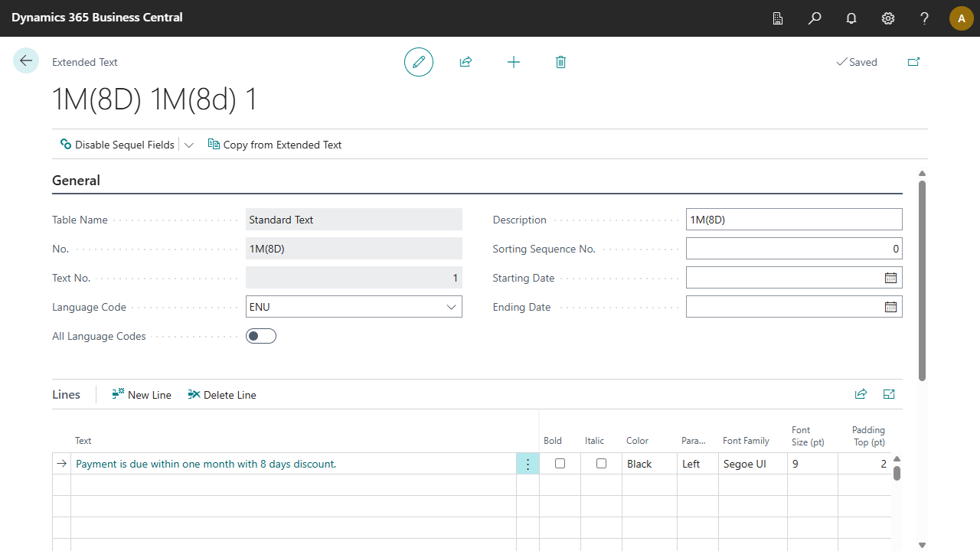980x551 pixels.
Task: Open the Starting Date calendar picker
Action: point(890,278)
